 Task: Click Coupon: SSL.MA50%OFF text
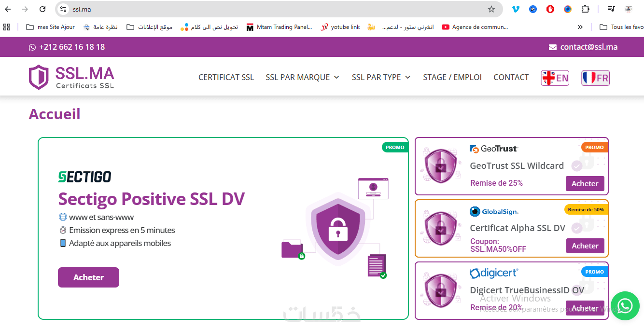coord(498,245)
